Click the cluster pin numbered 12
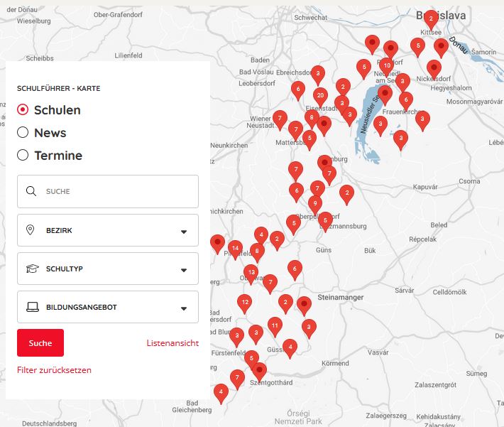Screen dimensions: 504x427 pos(244,302)
